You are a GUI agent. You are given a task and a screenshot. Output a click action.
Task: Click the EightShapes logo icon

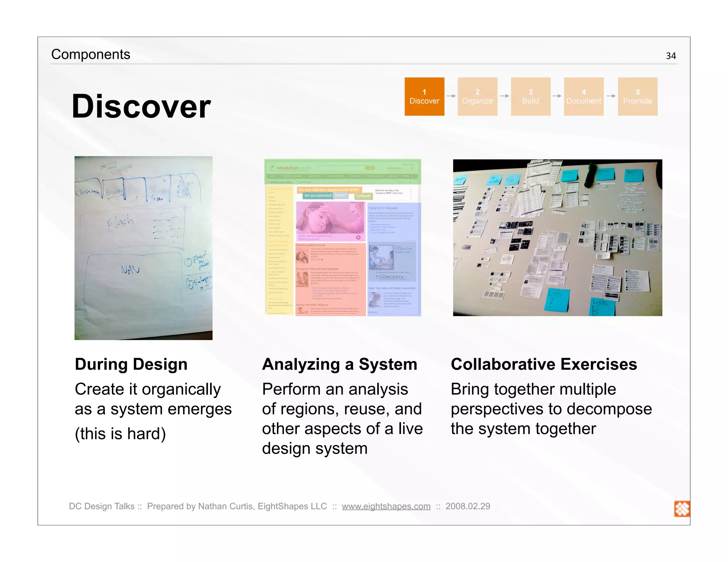(681, 509)
